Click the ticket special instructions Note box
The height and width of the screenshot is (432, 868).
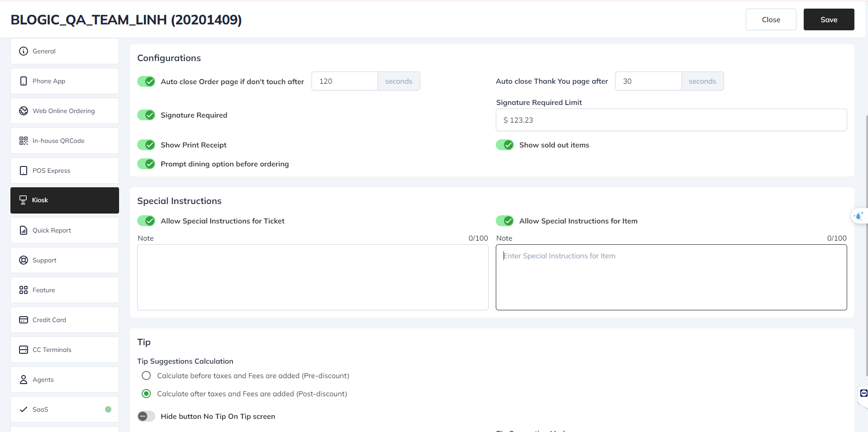[x=312, y=277]
